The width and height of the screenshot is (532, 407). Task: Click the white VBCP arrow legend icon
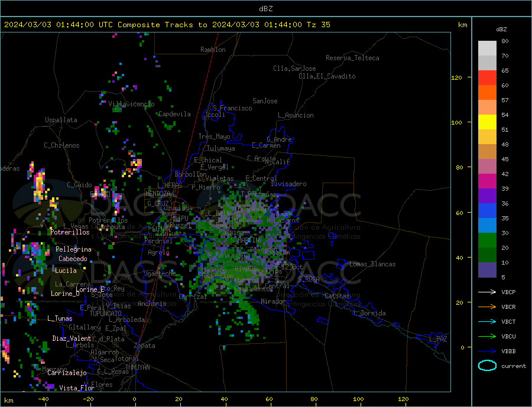(x=487, y=292)
